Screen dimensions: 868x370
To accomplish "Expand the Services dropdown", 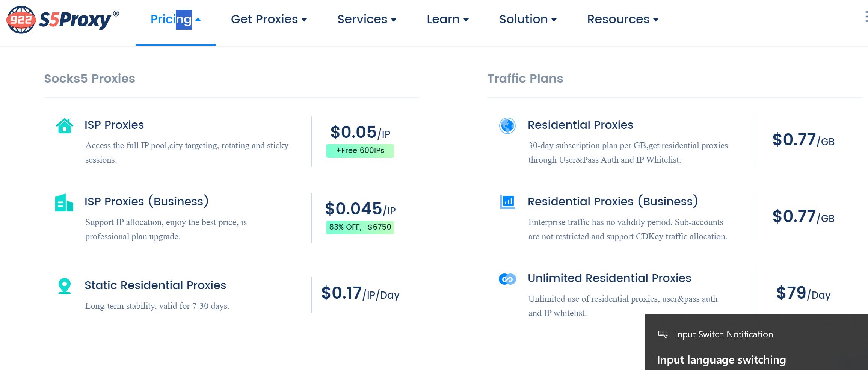I will point(367,20).
